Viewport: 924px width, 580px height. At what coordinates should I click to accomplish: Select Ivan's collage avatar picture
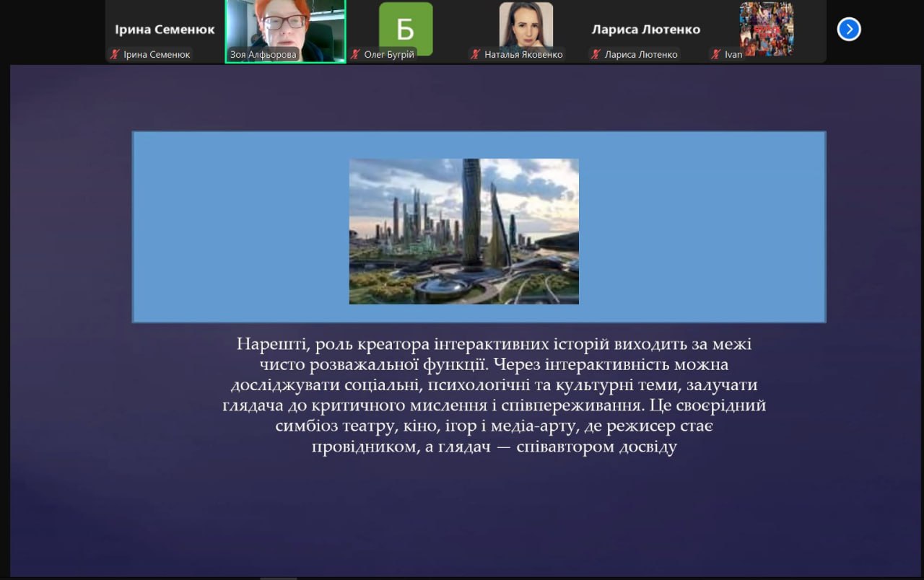point(766,27)
